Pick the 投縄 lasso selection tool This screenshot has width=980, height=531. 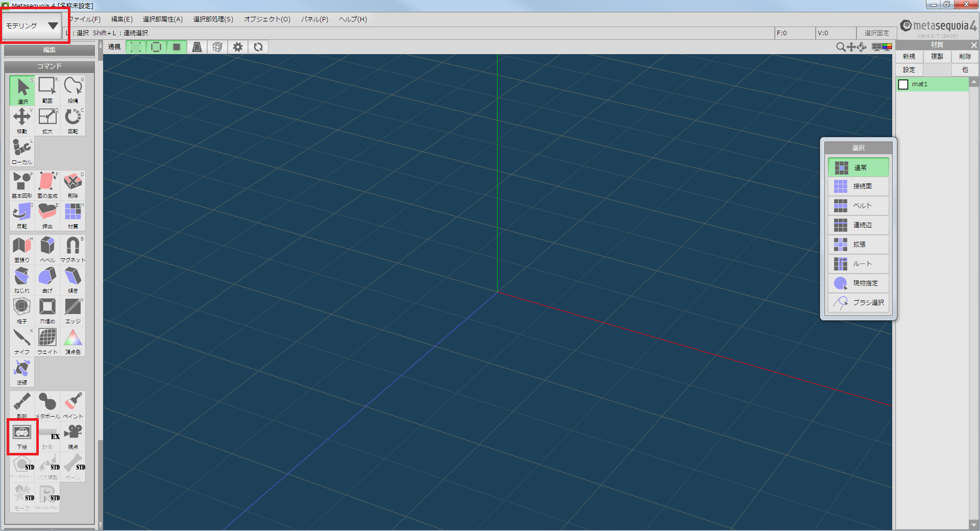click(73, 90)
